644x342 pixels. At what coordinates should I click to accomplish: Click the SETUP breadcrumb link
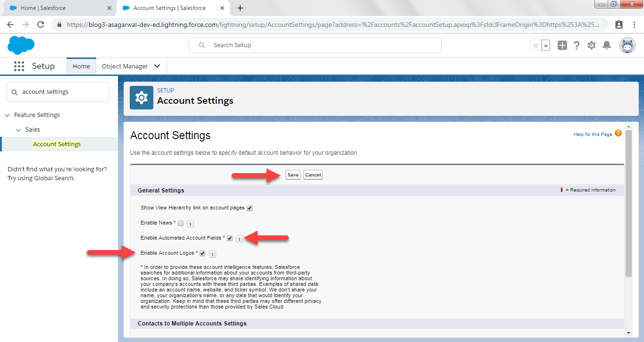tap(166, 90)
